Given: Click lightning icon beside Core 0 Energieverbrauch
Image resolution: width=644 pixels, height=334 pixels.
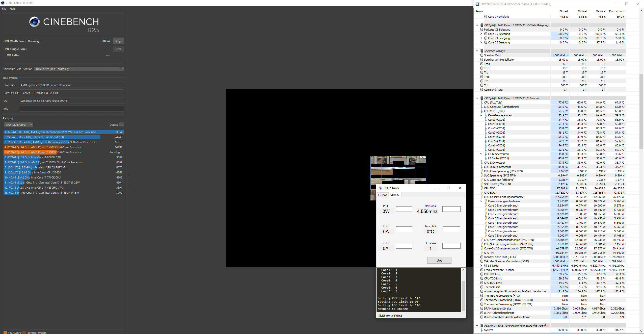Looking at the screenshot, I should (486, 205).
